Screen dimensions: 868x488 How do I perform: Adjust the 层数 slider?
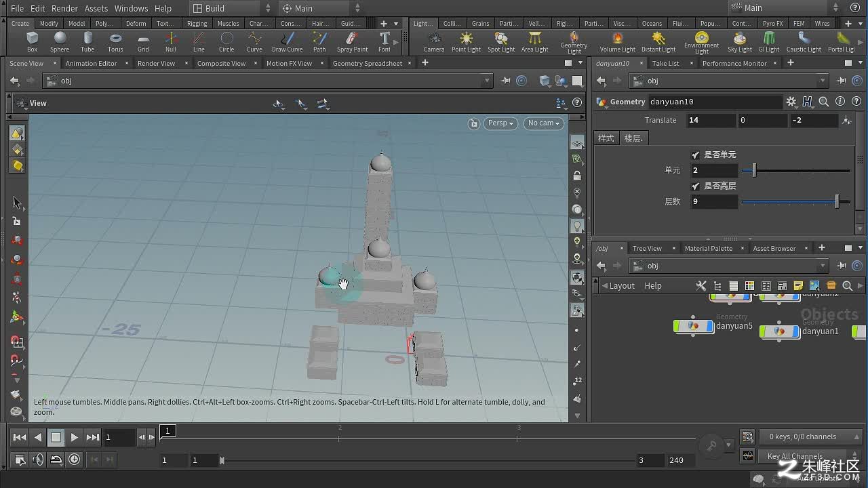(796, 201)
